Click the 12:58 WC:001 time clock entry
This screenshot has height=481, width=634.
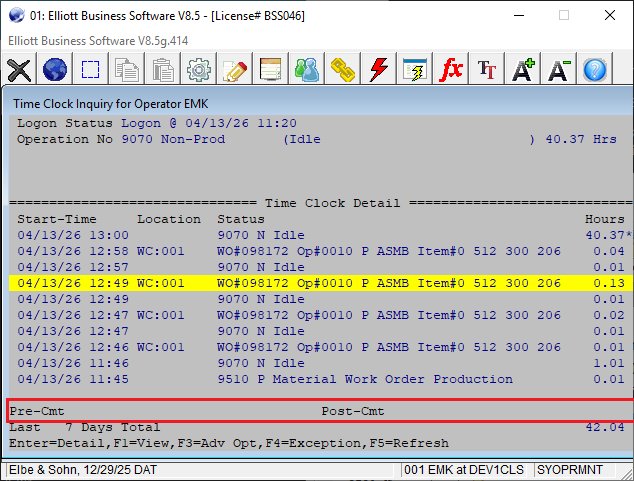click(300, 251)
